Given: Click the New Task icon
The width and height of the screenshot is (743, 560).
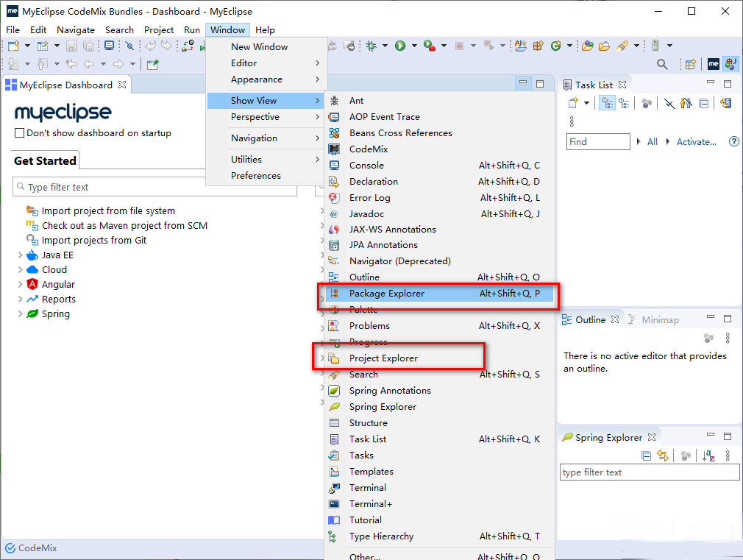Looking at the screenshot, I should (x=573, y=103).
